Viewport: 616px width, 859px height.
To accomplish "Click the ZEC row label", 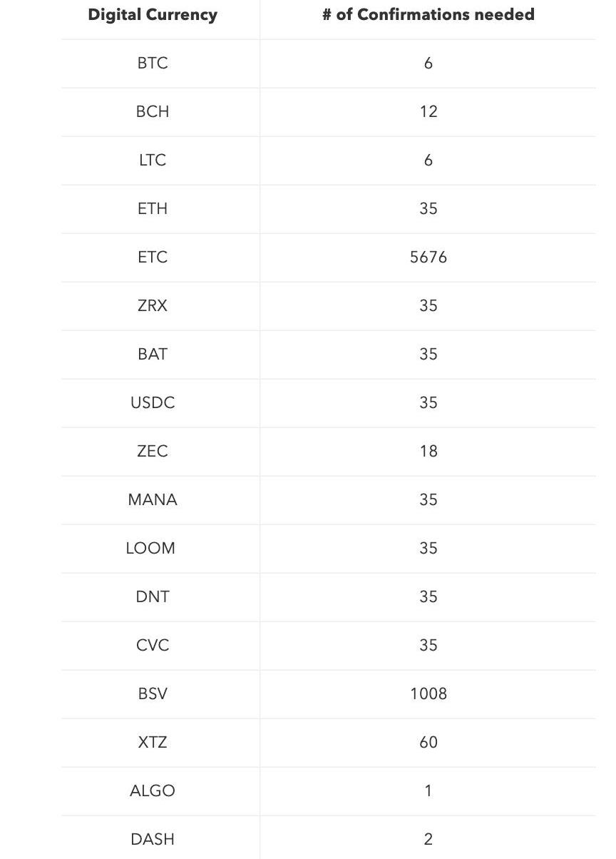I will (x=153, y=452).
